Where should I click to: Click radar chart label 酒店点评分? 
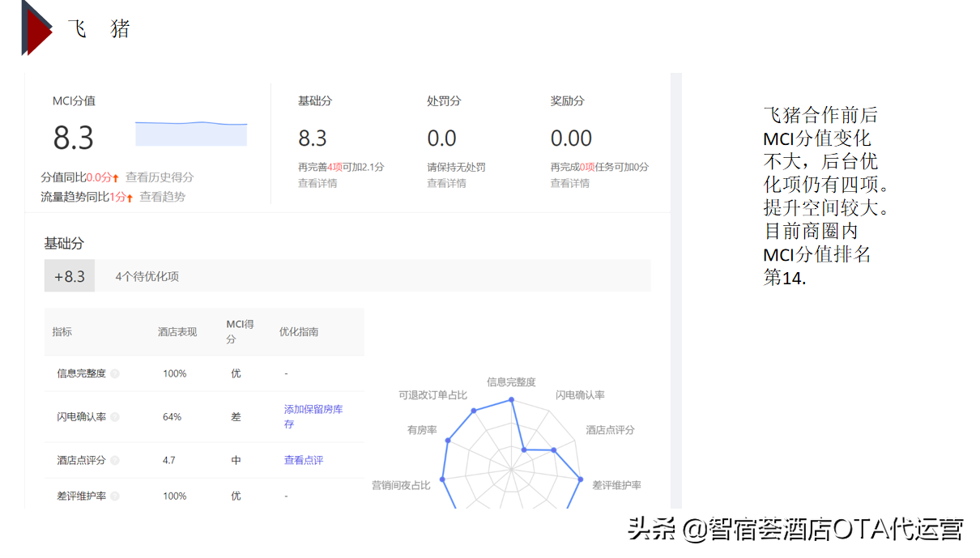(611, 430)
